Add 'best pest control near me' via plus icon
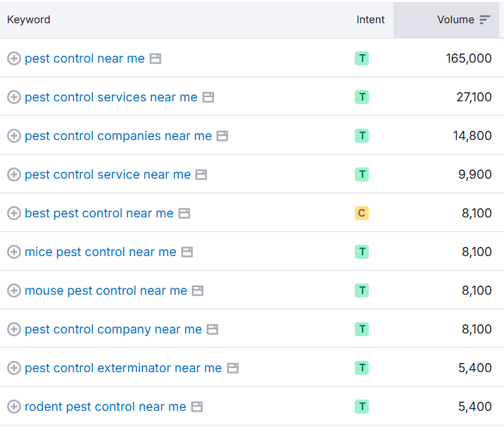Viewport: 504px width, 427px height. click(x=14, y=213)
